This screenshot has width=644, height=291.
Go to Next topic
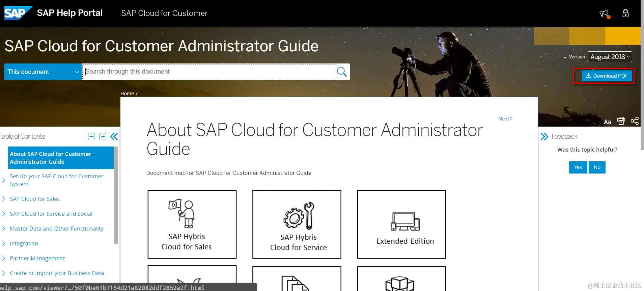point(505,118)
